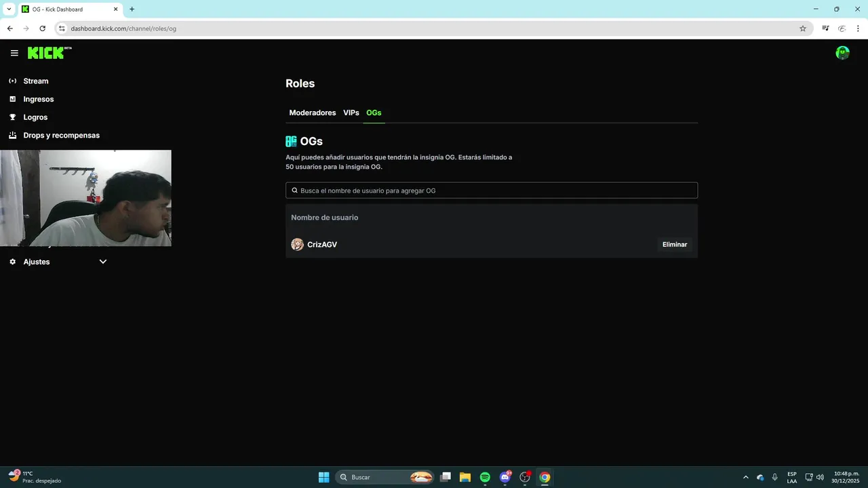Show hidden system tray icons
This screenshot has height=488, width=868.
(x=746, y=477)
